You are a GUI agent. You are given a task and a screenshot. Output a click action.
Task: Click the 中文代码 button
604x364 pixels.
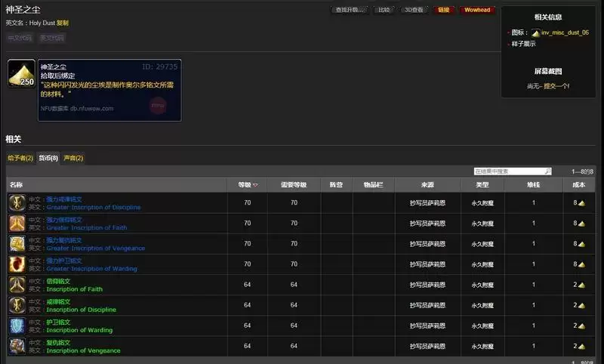[x=20, y=38]
